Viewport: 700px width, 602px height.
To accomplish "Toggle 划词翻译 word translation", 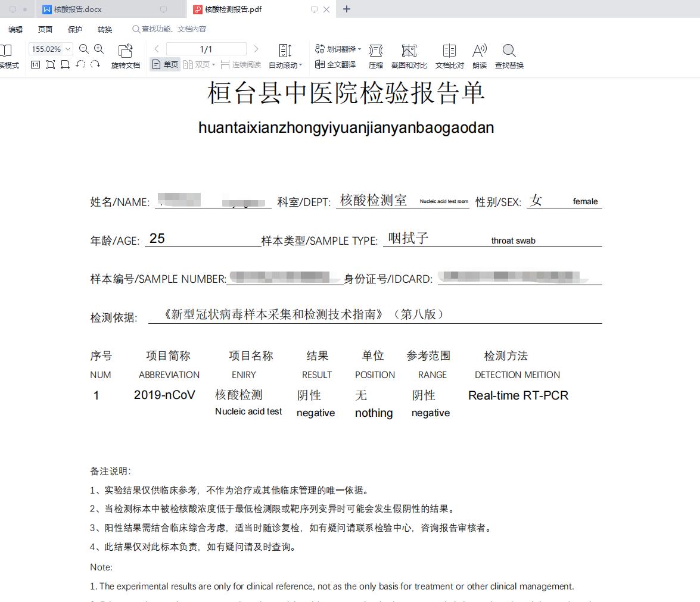I will click(x=334, y=49).
